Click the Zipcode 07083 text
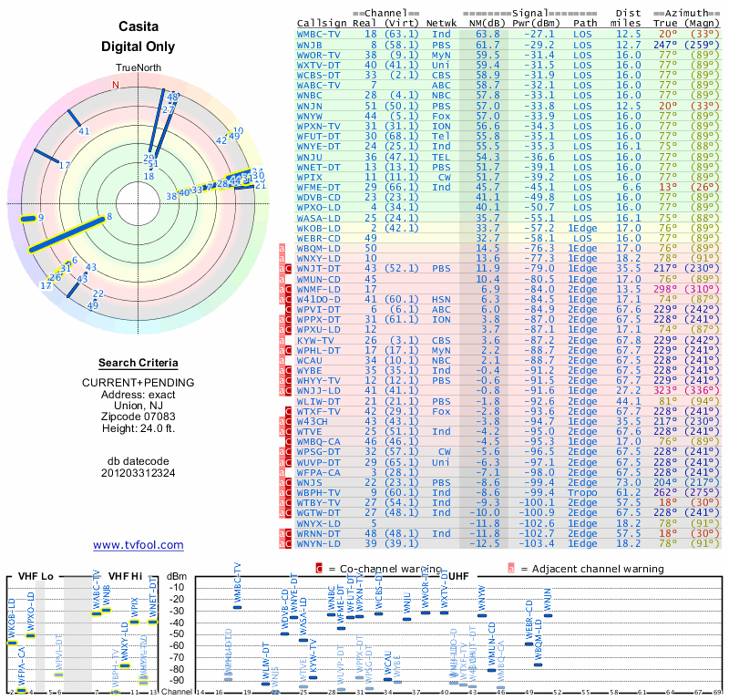This screenshot has height=700, width=729. coord(139,417)
